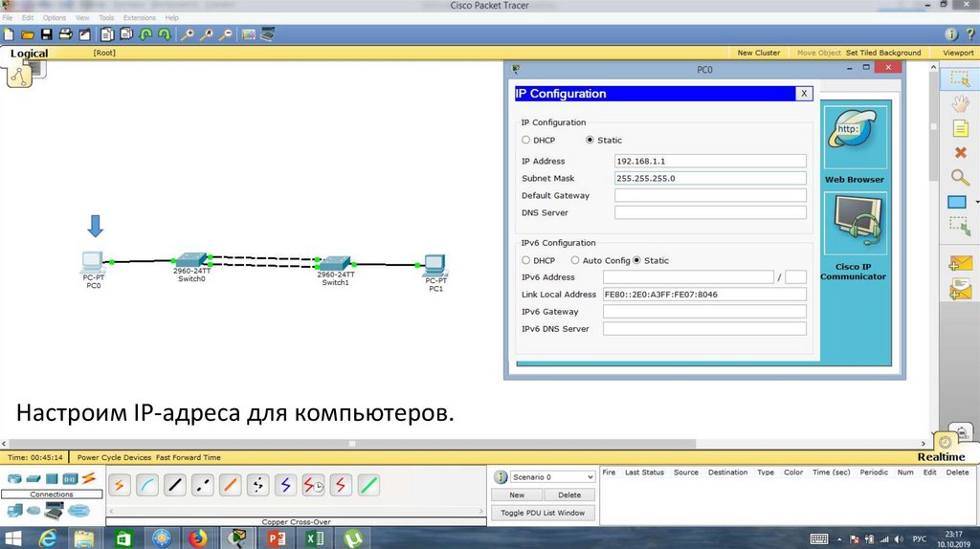Open the Options menu
This screenshot has width=980, height=549.
click(55, 17)
